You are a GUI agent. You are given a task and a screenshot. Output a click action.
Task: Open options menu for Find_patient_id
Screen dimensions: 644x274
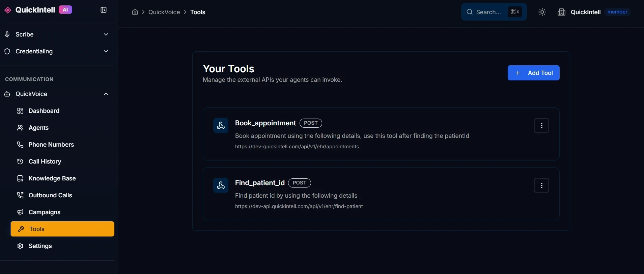click(542, 185)
